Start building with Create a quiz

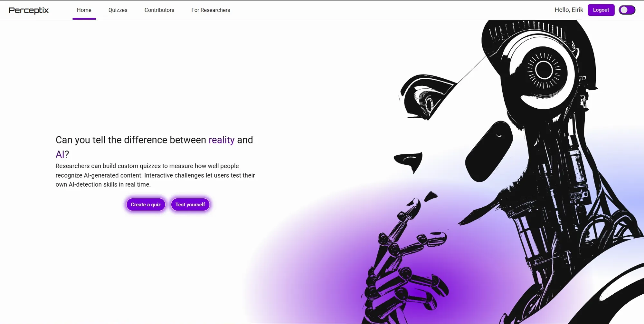tap(146, 204)
